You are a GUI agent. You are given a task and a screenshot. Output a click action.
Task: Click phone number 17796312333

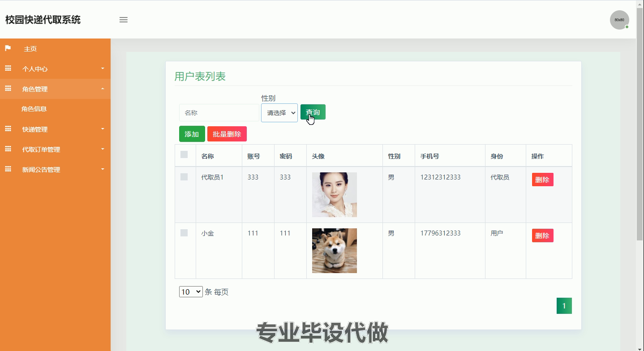tap(440, 233)
